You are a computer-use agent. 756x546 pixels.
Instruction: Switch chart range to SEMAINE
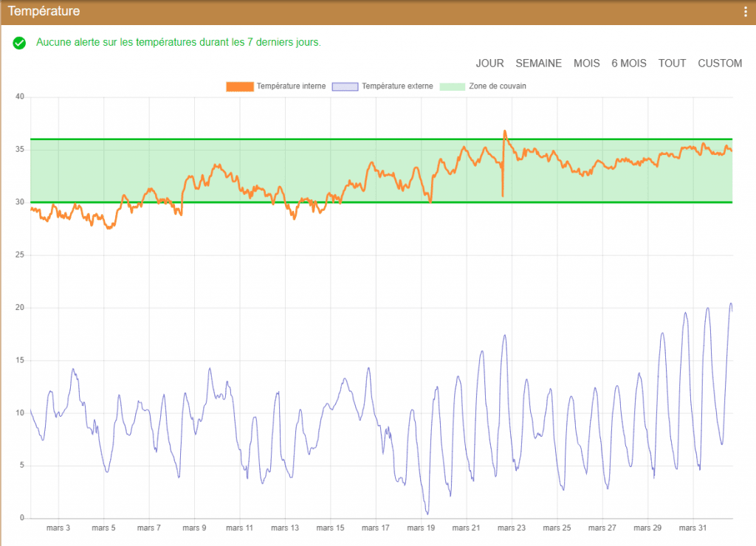click(x=538, y=63)
